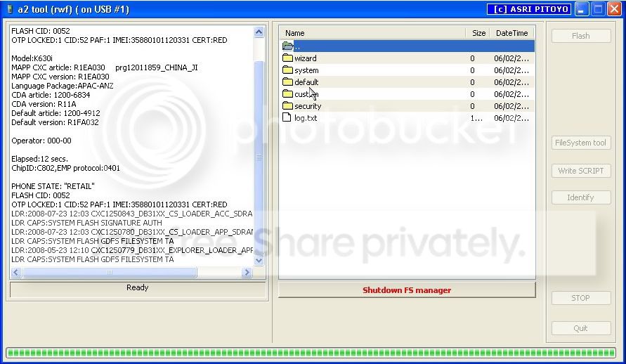626x364 pixels.
Task: Click the Flash button
Action: [x=581, y=36]
